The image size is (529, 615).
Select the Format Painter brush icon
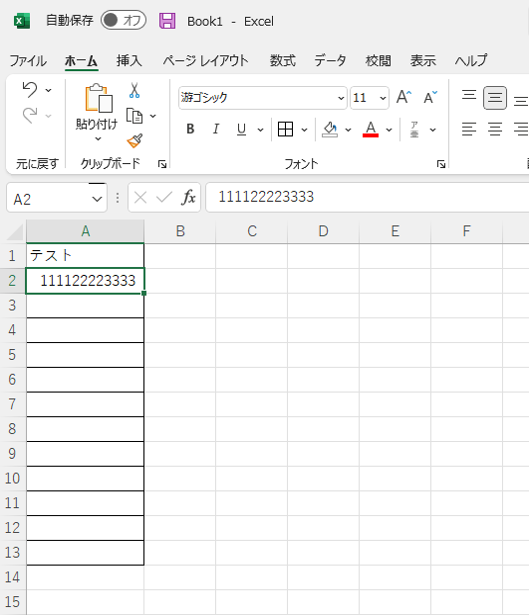(135, 141)
